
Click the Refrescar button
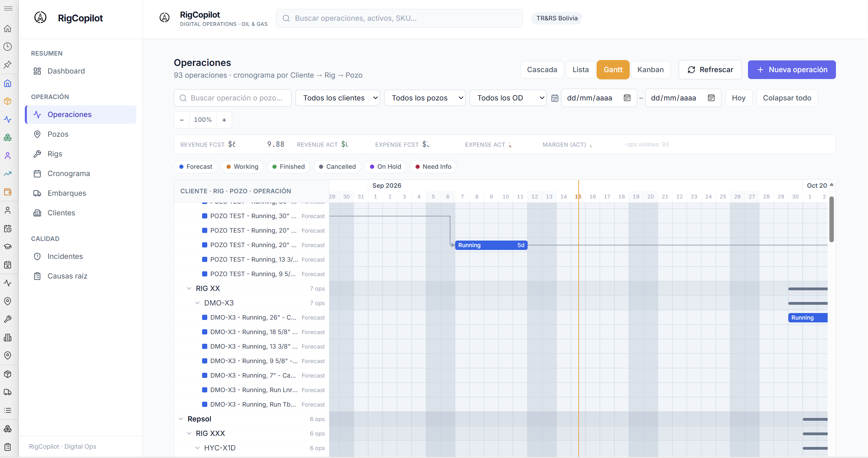[710, 70]
